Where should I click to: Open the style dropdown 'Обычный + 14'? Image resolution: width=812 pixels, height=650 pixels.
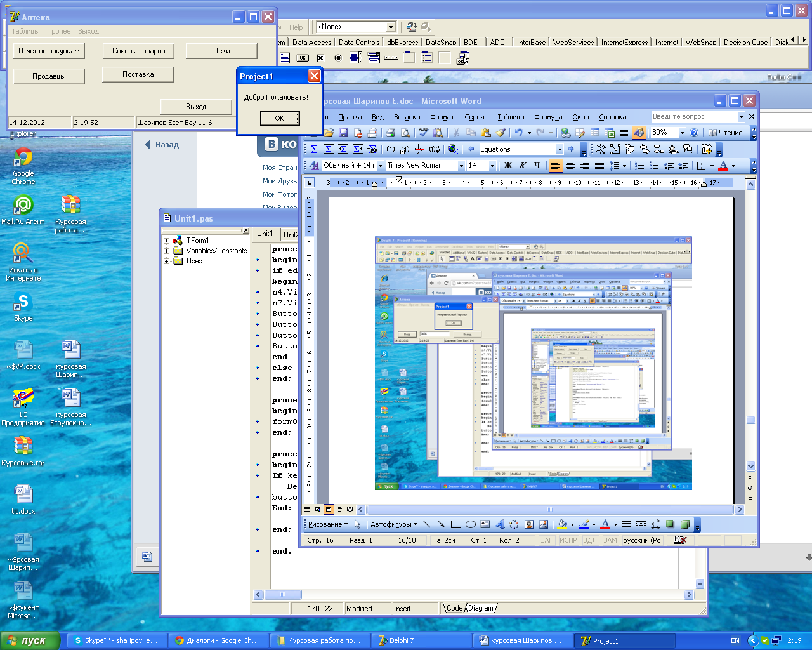click(x=380, y=165)
